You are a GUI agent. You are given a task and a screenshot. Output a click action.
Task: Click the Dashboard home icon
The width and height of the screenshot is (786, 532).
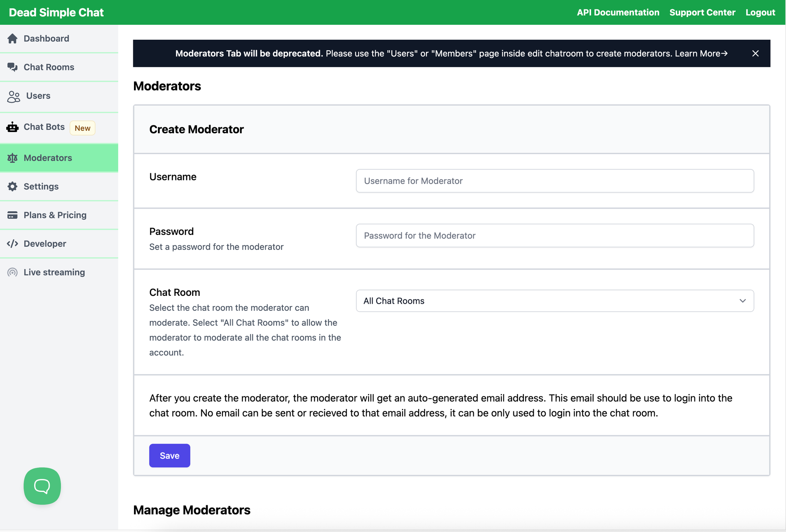(13, 39)
